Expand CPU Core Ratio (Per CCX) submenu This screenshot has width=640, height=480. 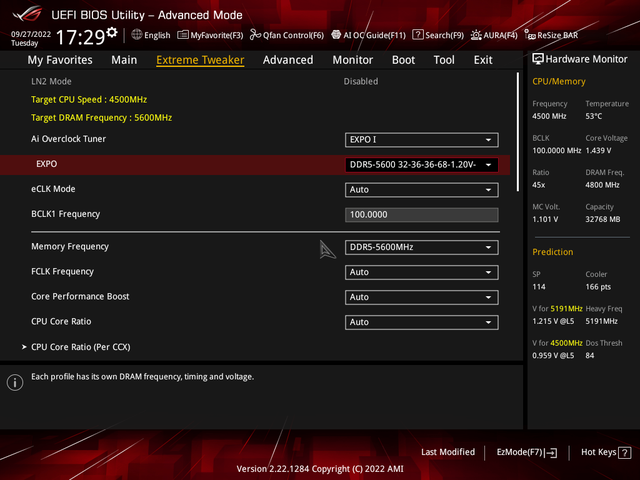pyautogui.click(x=80, y=347)
